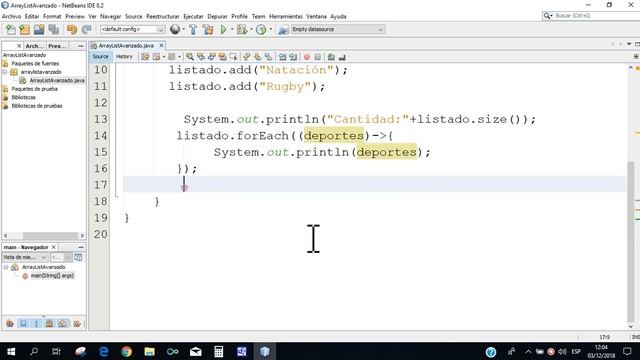Open the Reestructurar menu

163,16
